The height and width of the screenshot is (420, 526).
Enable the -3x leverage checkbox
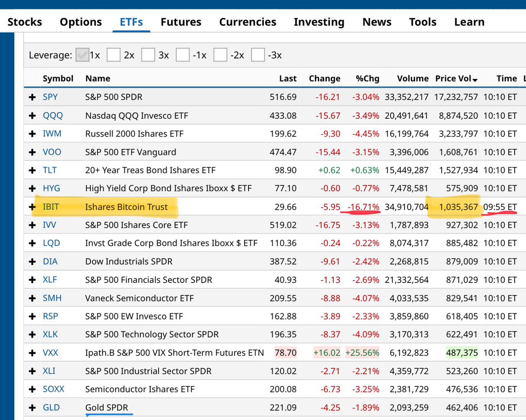[x=258, y=55]
